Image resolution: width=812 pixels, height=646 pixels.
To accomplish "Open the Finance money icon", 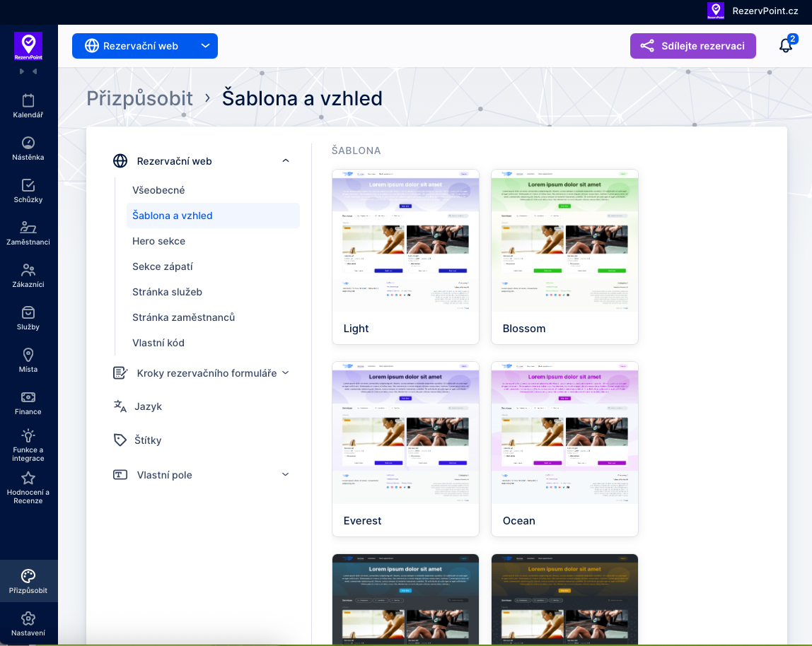I will (28, 397).
